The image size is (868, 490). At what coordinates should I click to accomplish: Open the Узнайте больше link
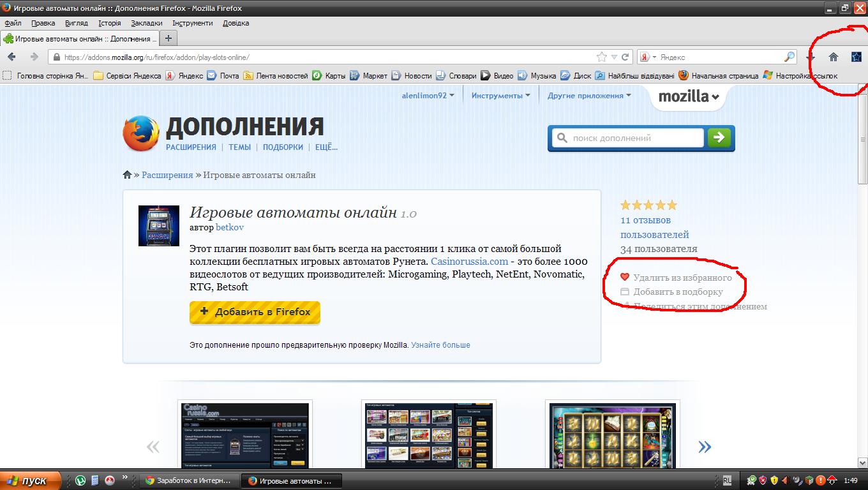pos(440,345)
